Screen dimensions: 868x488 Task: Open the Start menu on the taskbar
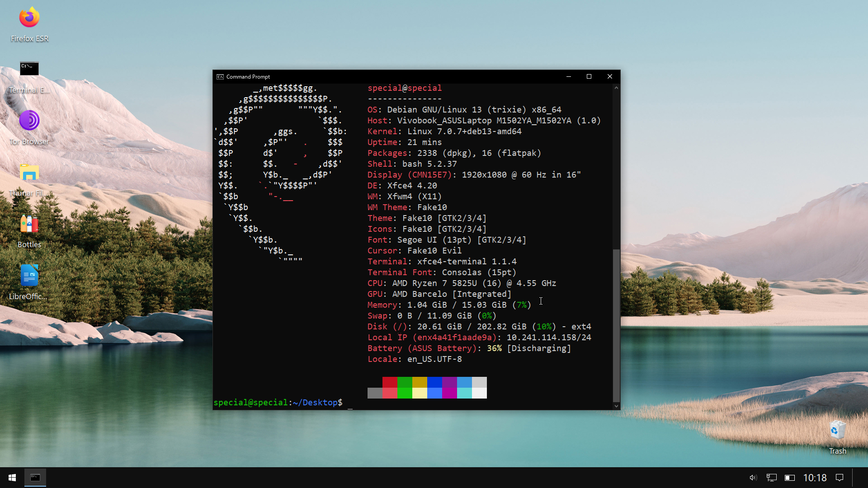(12, 478)
